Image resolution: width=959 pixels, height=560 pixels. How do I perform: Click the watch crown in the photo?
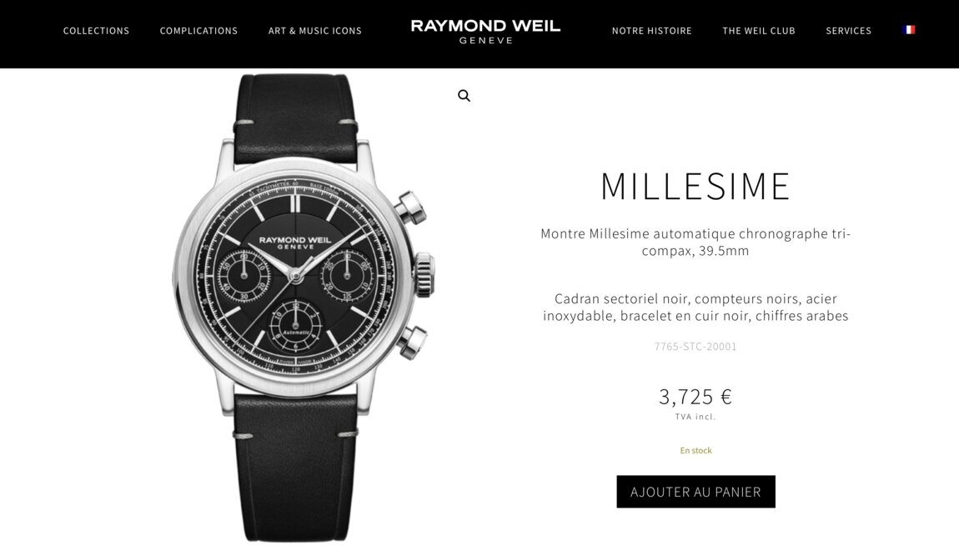pyautogui.click(x=424, y=275)
